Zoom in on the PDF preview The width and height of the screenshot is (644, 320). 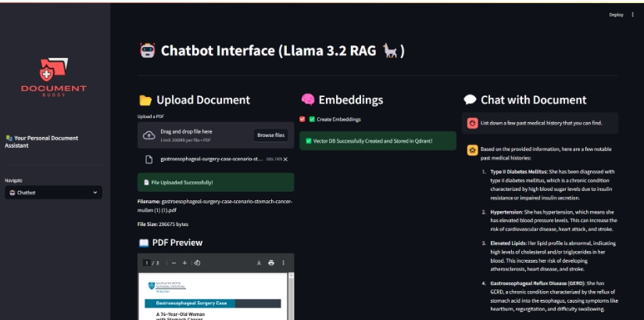(184, 262)
